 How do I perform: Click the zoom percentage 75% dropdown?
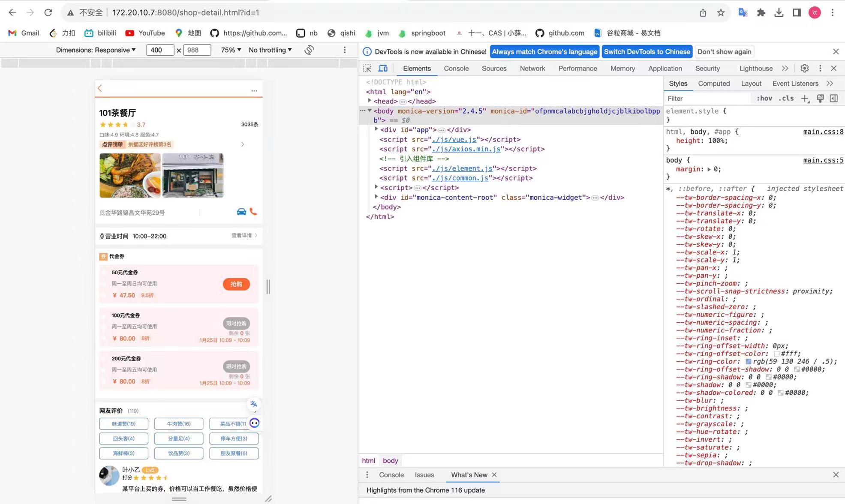tap(230, 50)
